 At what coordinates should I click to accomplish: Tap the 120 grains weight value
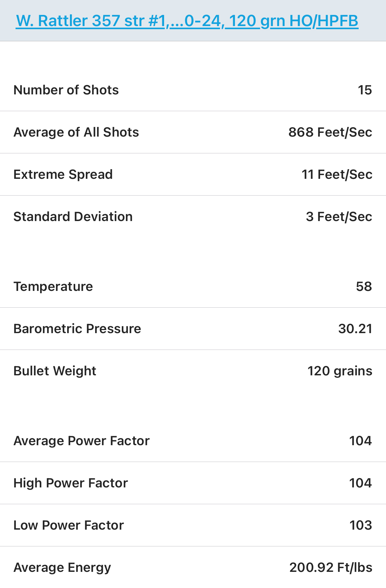pyautogui.click(x=340, y=371)
